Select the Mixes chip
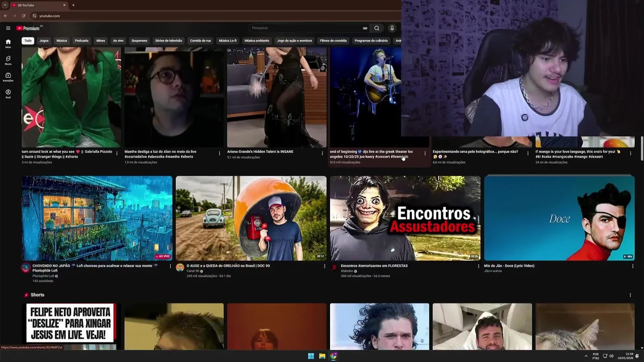Image resolution: width=644 pixels, height=362 pixels. pos(101,41)
